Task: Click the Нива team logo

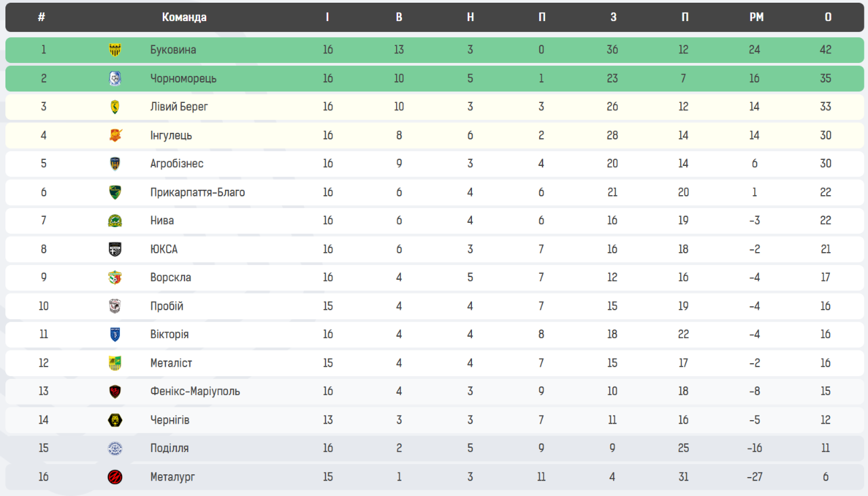Action: click(x=115, y=221)
